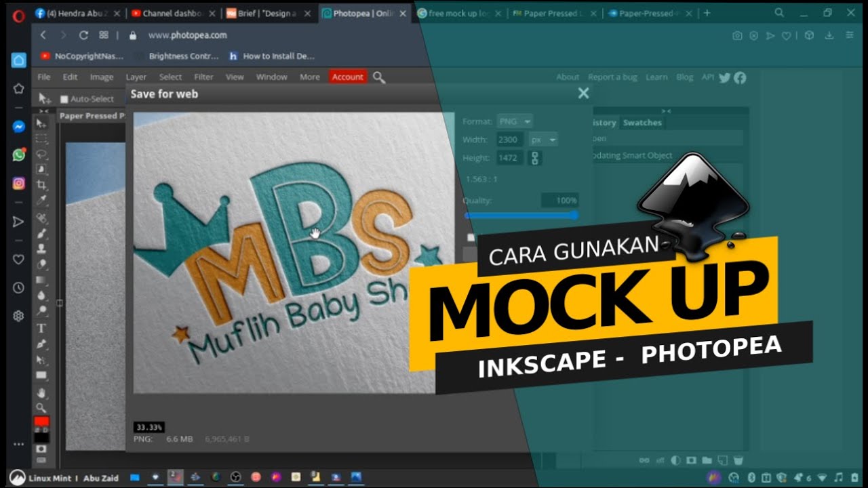This screenshot has width=868, height=488.
Task: Select the Eraser tool
Action: point(41,264)
